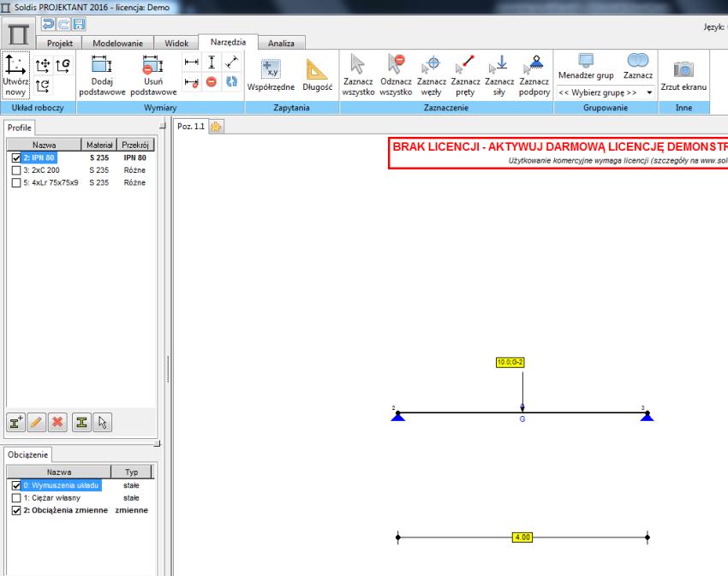Screen dimensions: 728x576
Task: Select everything with Zaznacz wszystko
Action: 358,75
